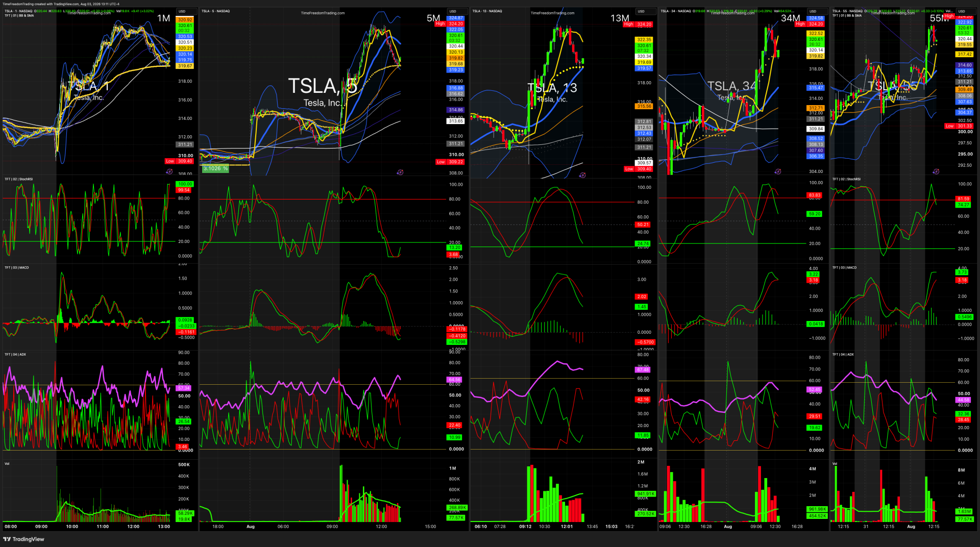Click the 'Low 301.33' price label in 55M chart
This screenshot has width=980, height=547.
pos(959,126)
